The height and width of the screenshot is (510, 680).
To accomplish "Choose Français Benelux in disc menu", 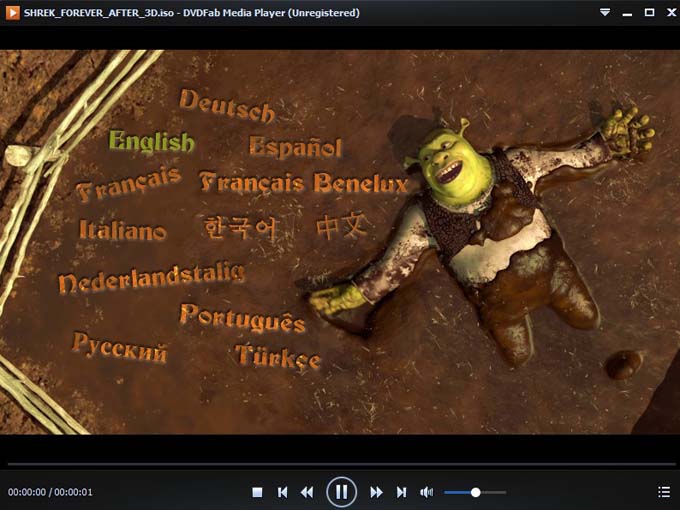I will [x=304, y=183].
